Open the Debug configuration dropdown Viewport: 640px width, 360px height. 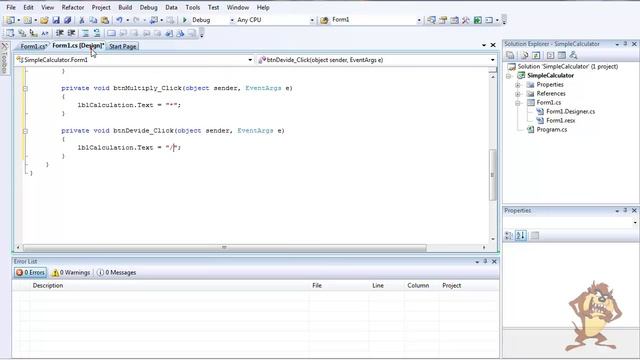tap(232, 20)
